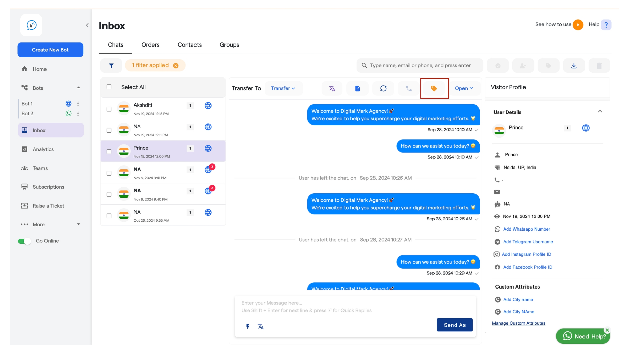Click Add Whatsapp Number link
629x364 pixels.
pos(527,229)
